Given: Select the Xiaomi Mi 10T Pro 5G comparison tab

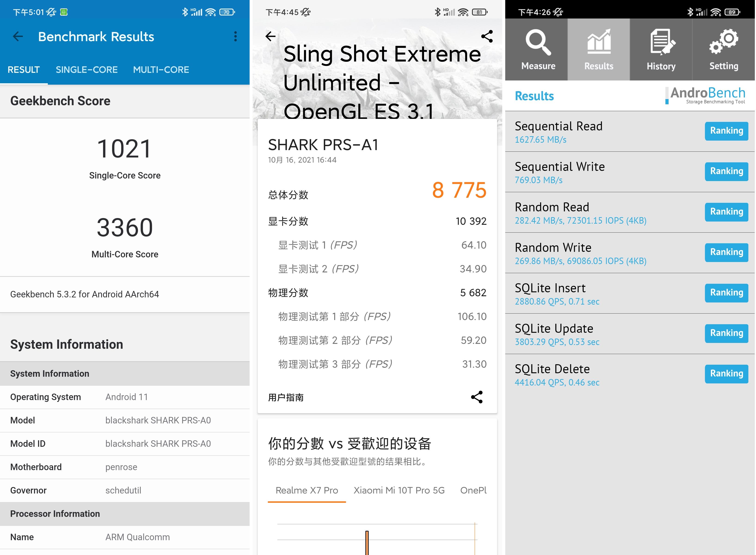Looking at the screenshot, I should (399, 490).
